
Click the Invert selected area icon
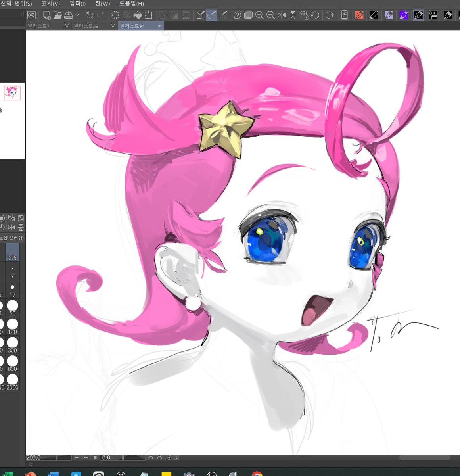coord(174,15)
